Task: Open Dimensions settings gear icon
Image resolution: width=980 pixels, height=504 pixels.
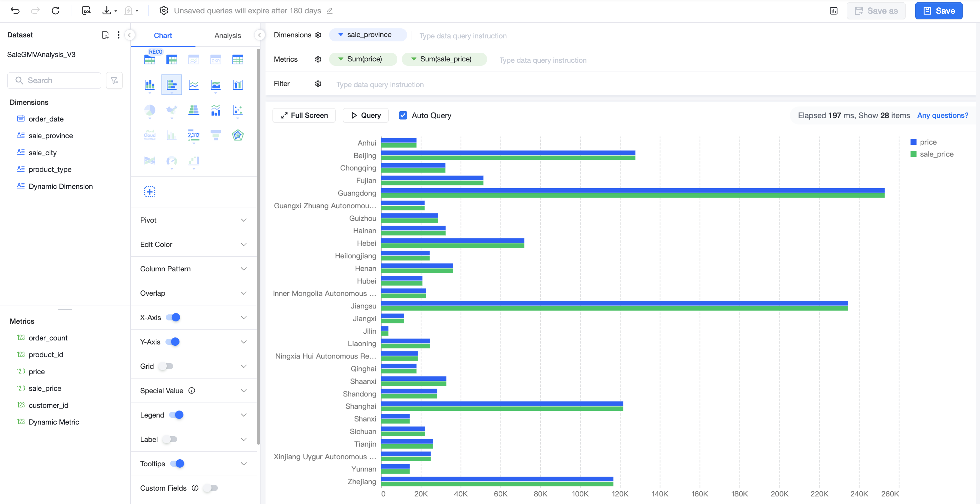Action: [x=318, y=35]
